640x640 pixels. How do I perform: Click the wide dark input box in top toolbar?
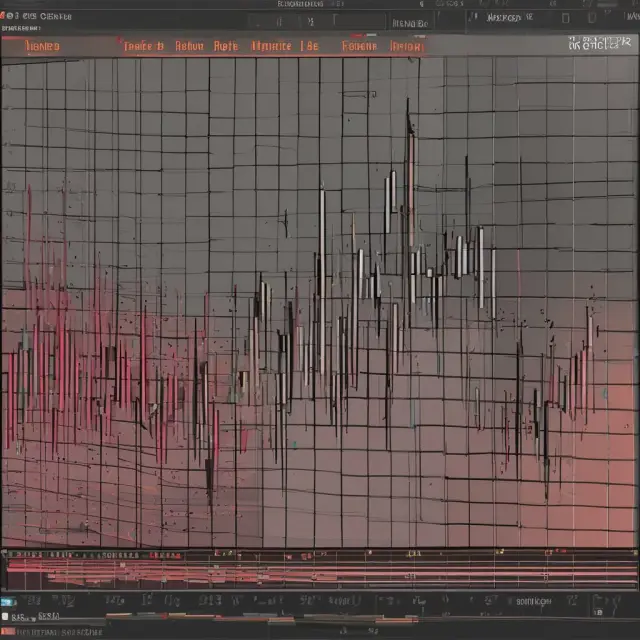[x=317, y=21]
